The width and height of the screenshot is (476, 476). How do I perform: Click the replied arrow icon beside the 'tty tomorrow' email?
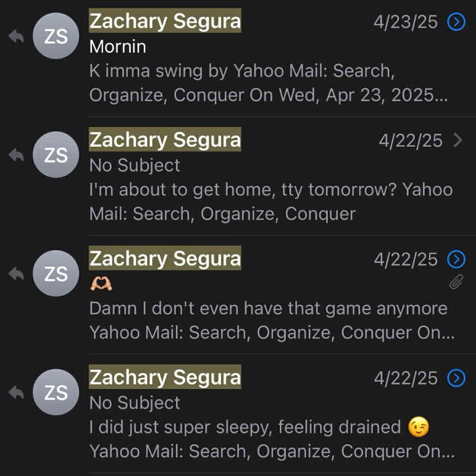tap(17, 155)
